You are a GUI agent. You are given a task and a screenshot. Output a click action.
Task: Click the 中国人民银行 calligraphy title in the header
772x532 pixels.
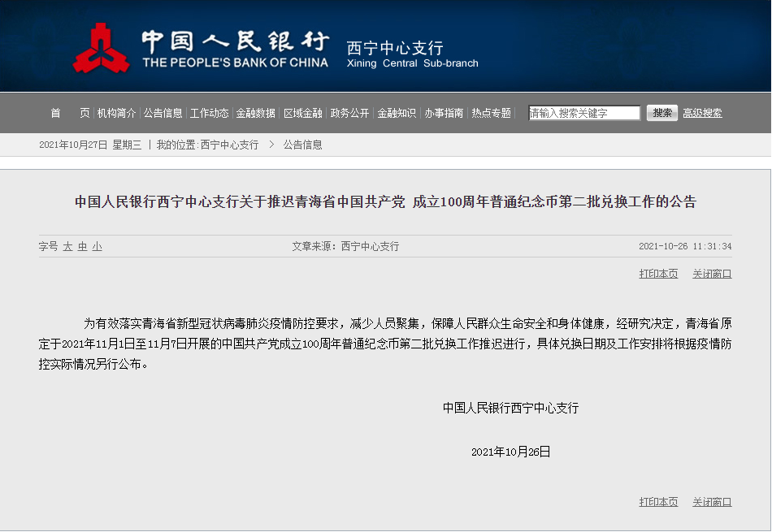[x=236, y=42]
